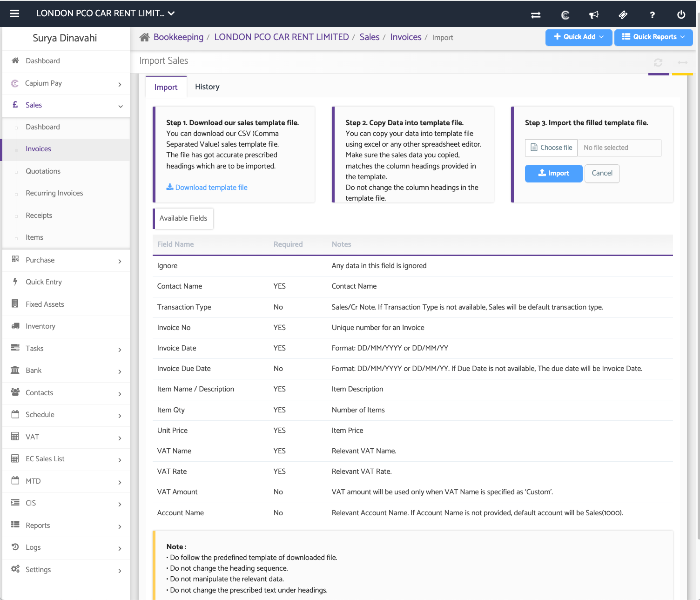Click the refresh icon in Import Sales header
This screenshot has height=600, width=700.
[658, 62]
